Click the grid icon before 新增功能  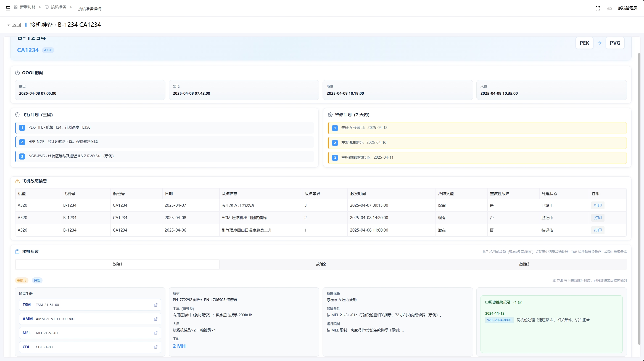point(16,7)
